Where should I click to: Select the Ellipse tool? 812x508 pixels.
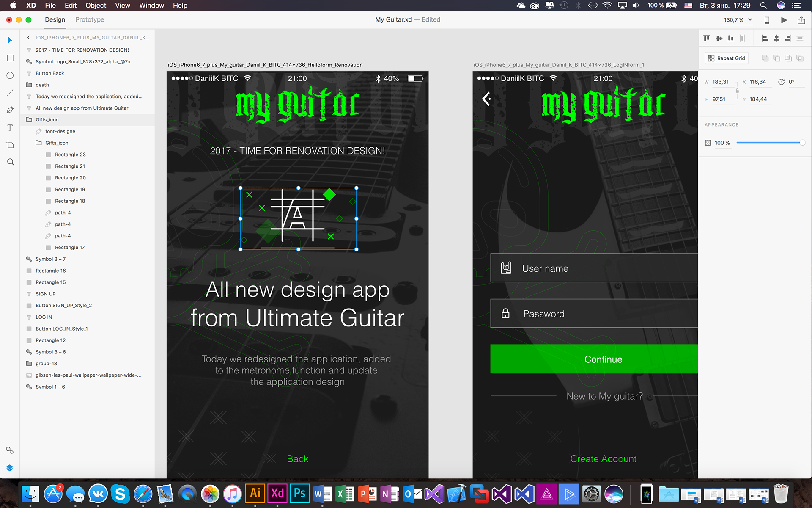[x=10, y=75]
